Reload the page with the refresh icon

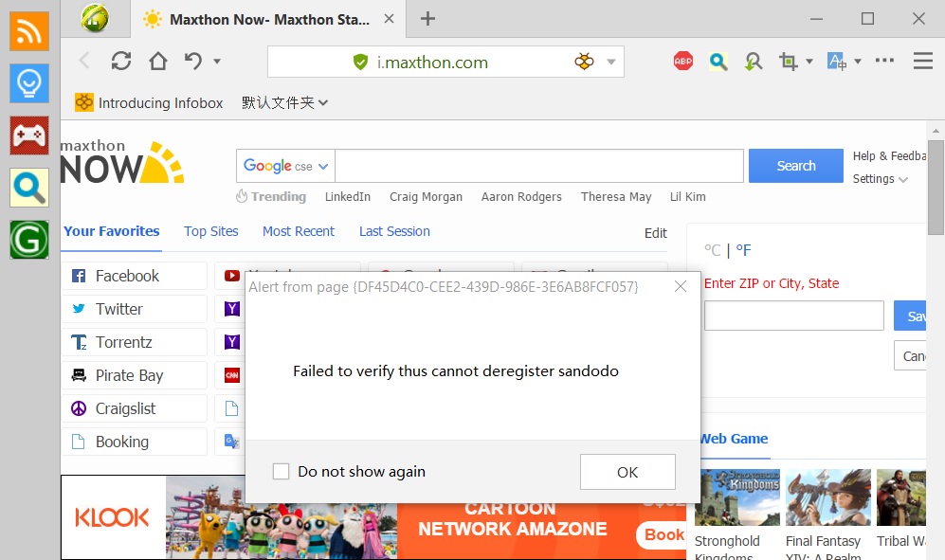pyautogui.click(x=121, y=61)
